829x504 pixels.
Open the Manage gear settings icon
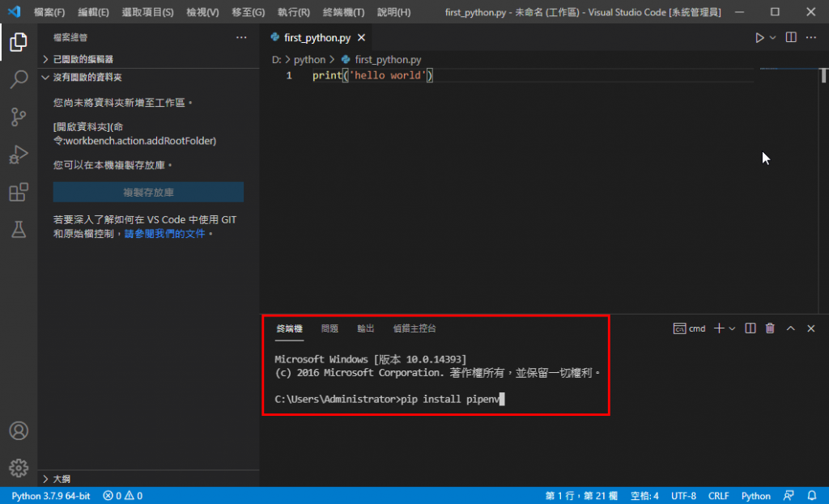pyautogui.click(x=19, y=468)
